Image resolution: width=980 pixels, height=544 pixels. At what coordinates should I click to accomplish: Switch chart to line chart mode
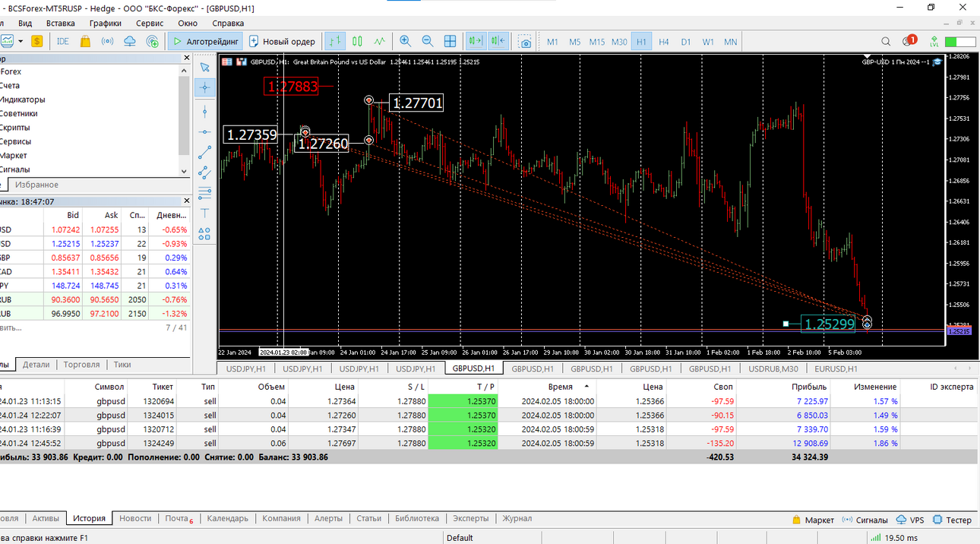(379, 41)
